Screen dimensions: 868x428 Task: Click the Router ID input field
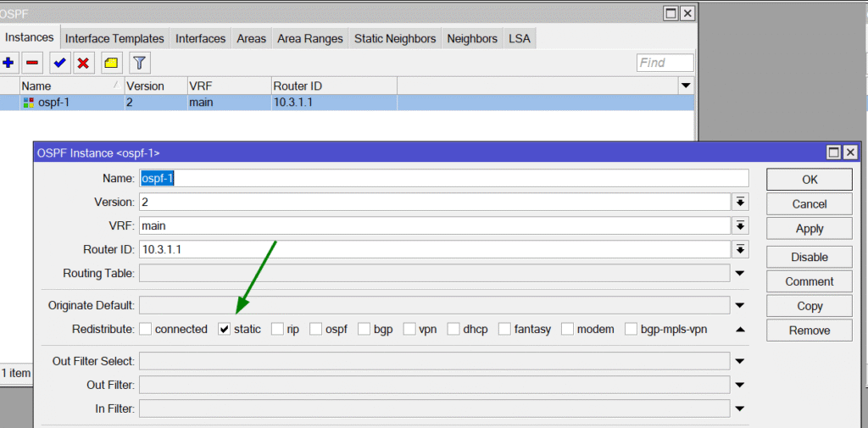[x=434, y=249]
